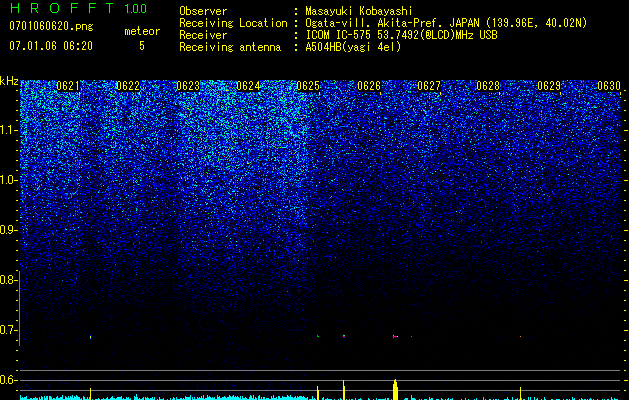This screenshot has height=400, width=629.
Task: Select the filename 0701060620.png
Action: [x=51, y=26]
